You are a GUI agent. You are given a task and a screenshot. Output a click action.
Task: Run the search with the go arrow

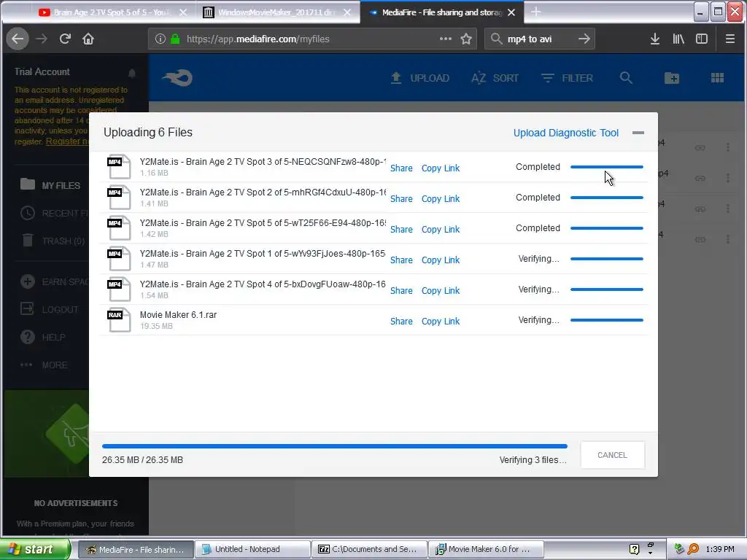pos(584,39)
